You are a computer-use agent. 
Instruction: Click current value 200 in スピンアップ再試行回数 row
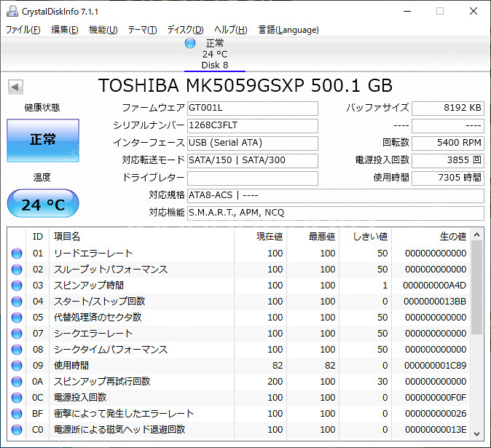coord(275,381)
